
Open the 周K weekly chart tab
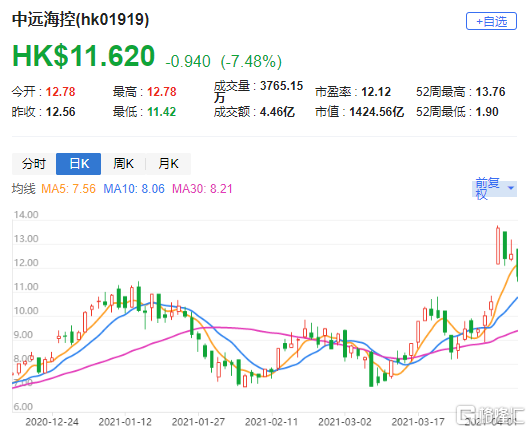coord(123,164)
